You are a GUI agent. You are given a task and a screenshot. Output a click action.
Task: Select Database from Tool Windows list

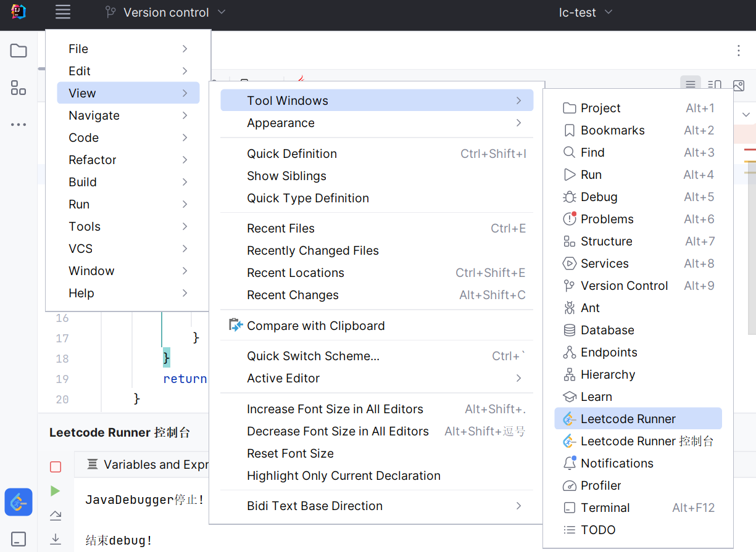[x=607, y=330]
